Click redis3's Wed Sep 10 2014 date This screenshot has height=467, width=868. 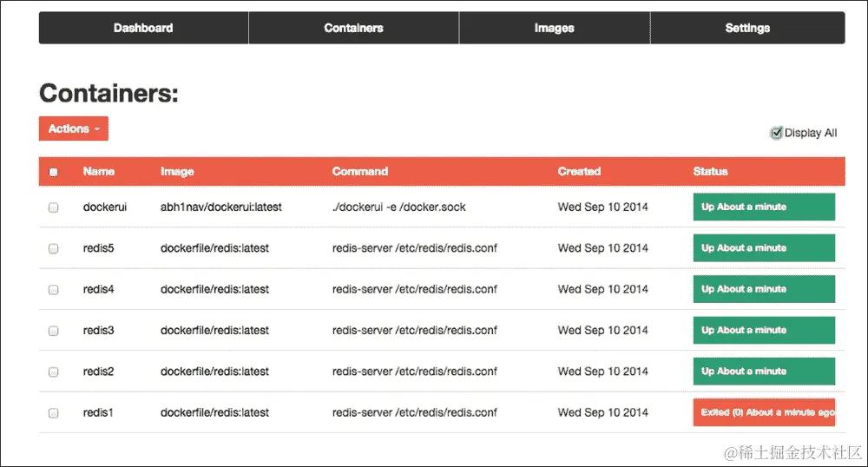603,331
